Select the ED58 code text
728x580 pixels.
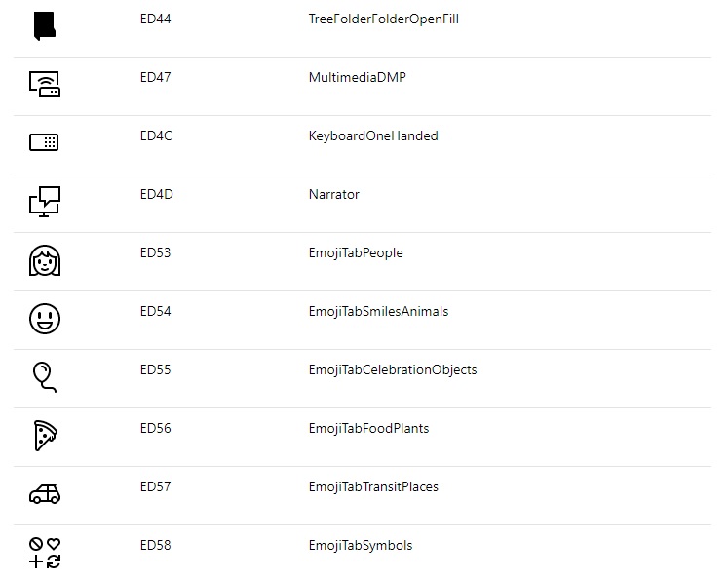pyautogui.click(x=156, y=546)
